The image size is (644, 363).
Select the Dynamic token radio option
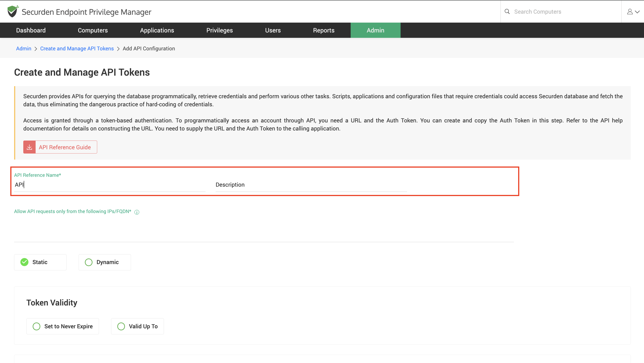(x=89, y=262)
